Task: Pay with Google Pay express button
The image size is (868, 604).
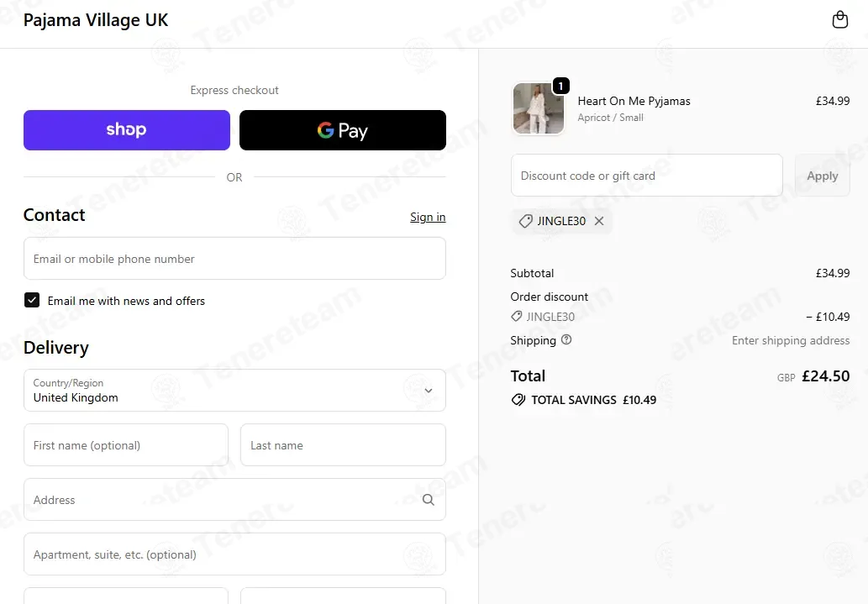Action: [343, 130]
